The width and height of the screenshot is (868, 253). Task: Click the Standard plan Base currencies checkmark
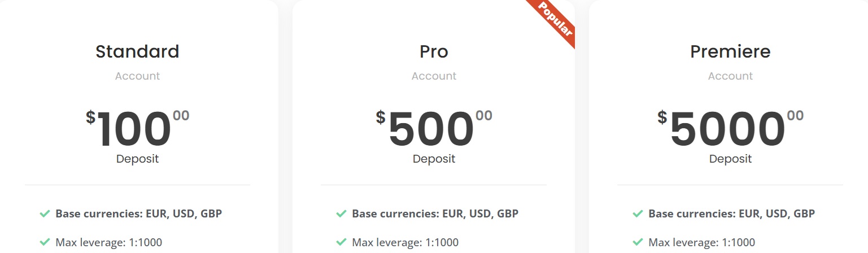[x=45, y=214]
